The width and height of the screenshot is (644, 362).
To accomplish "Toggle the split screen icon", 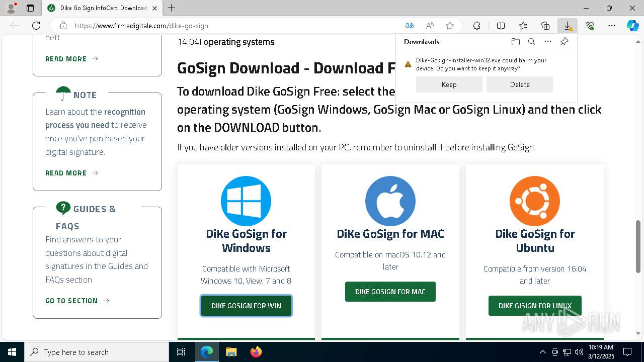I will click(501, 26).
